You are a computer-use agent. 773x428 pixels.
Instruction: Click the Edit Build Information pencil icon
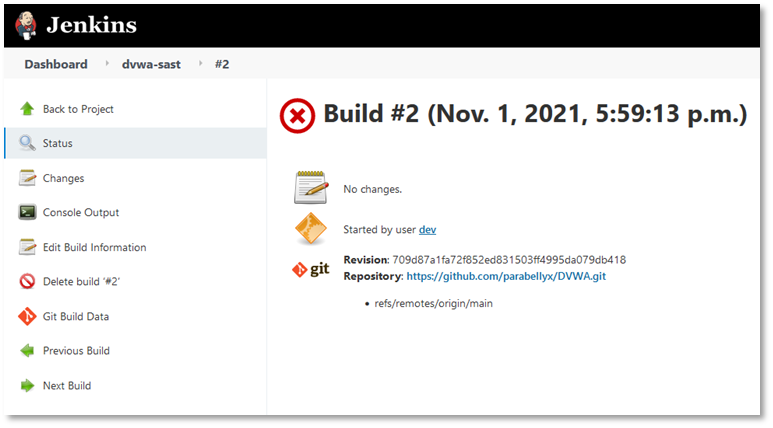point(27,247)
